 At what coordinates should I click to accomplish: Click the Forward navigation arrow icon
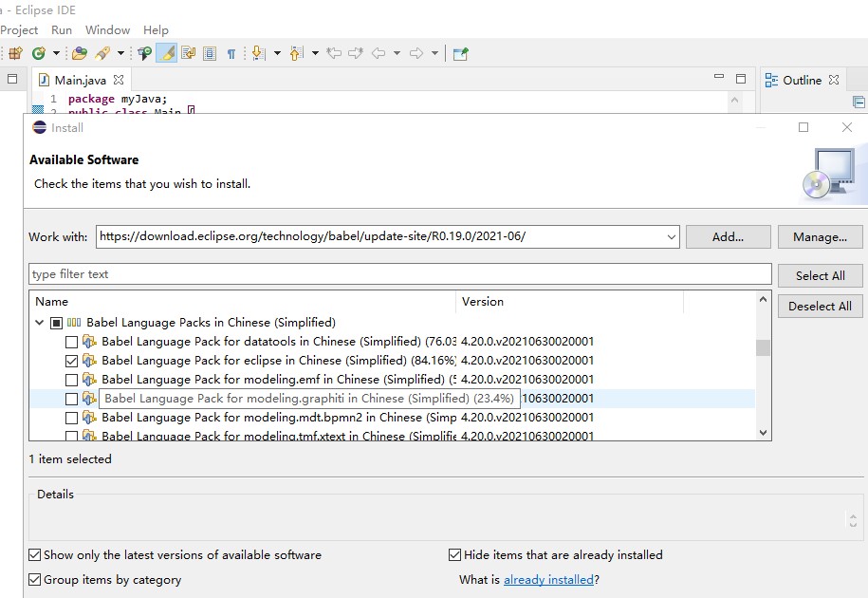coord(416,53)
